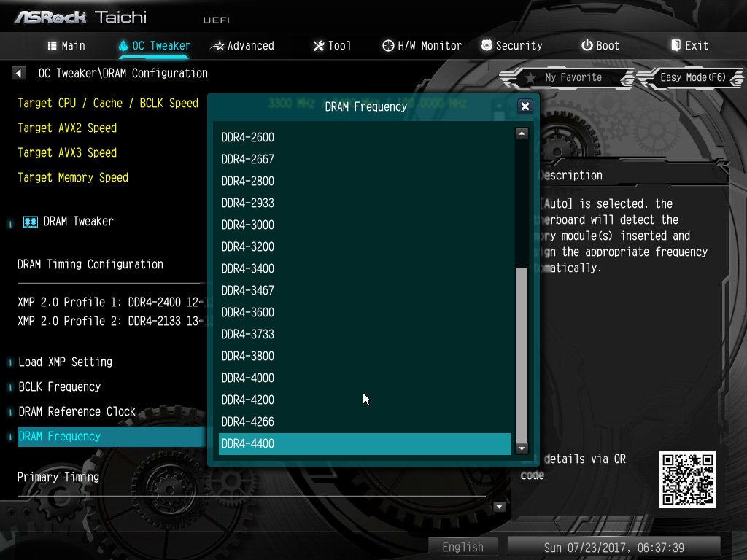
Task: Choose DDR4-2800 option
Action: coord(365,182)
